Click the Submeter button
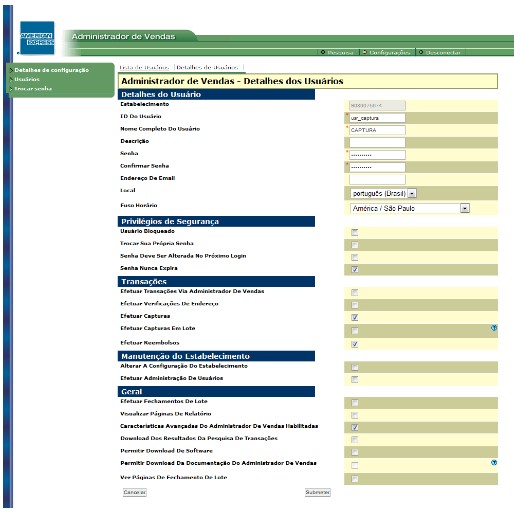The image size is (514, 512). tap(318, 492)
